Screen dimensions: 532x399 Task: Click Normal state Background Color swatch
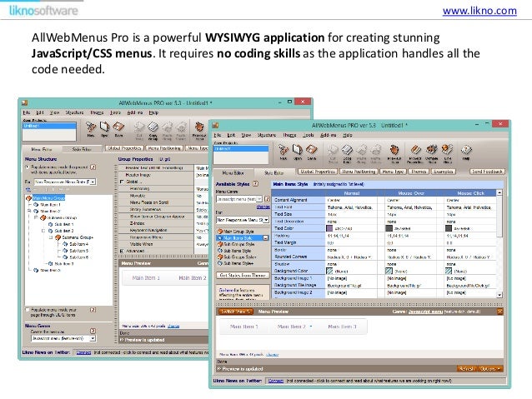pyautogui.click(x=329, y=271)
